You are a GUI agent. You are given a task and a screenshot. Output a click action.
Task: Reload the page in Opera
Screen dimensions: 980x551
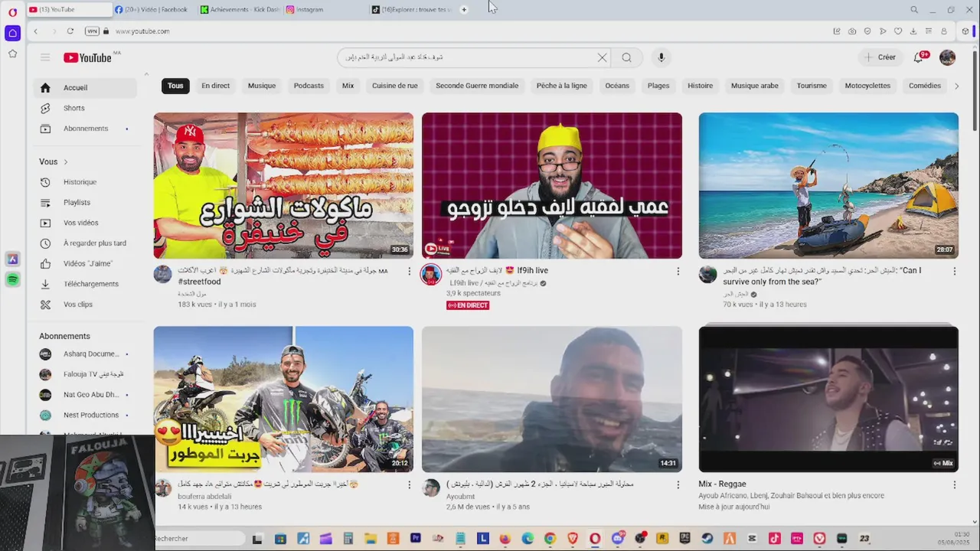pos(70,31)
